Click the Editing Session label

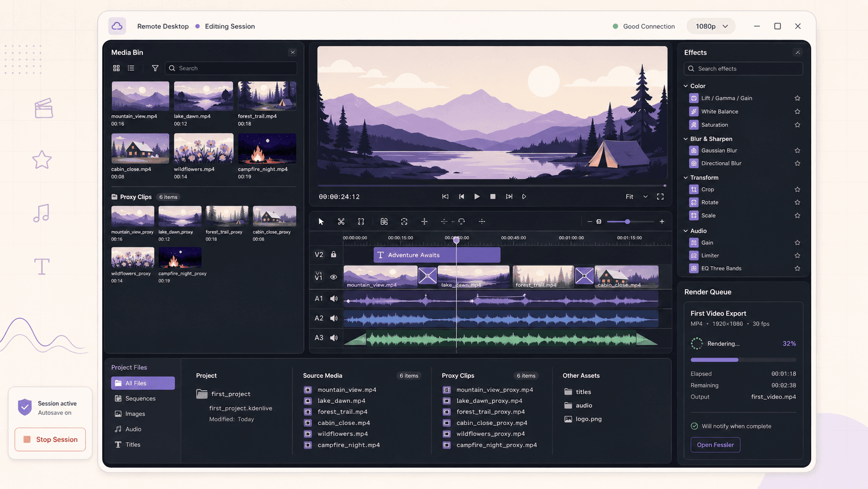pos(229,26)
